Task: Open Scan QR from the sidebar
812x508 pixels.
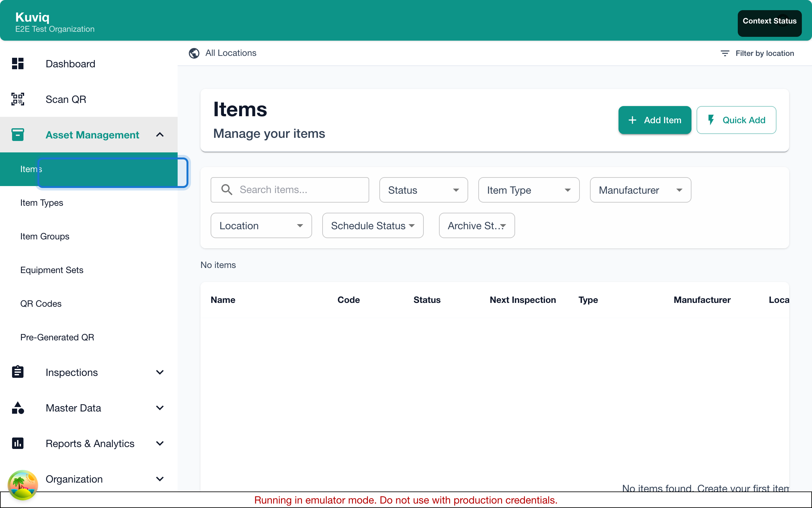Action: (x=88, y=99)
